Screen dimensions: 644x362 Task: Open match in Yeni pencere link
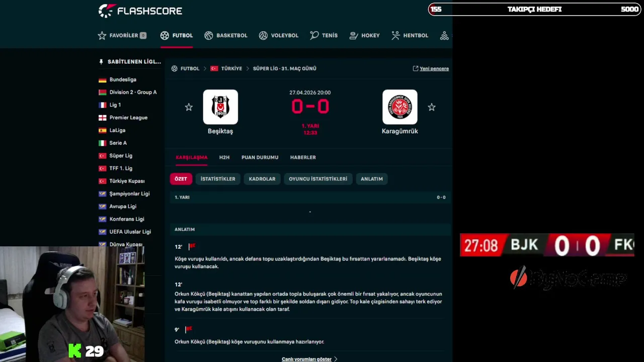point(431,68)
